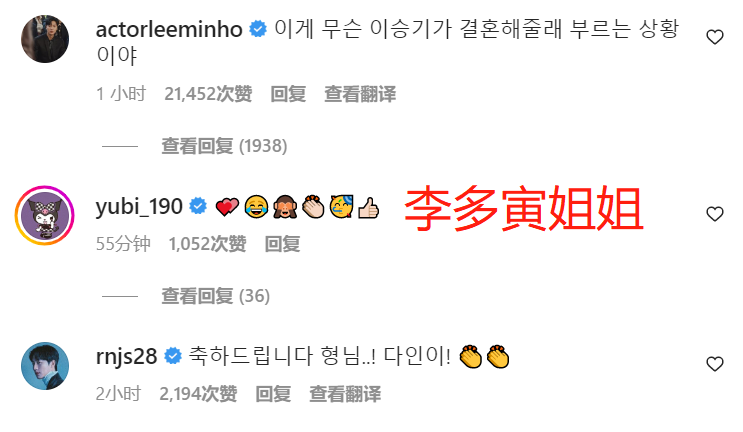Reply to yubi_190's comment via 回复
This screenshot has width=743, height=432.
point(282,244)
